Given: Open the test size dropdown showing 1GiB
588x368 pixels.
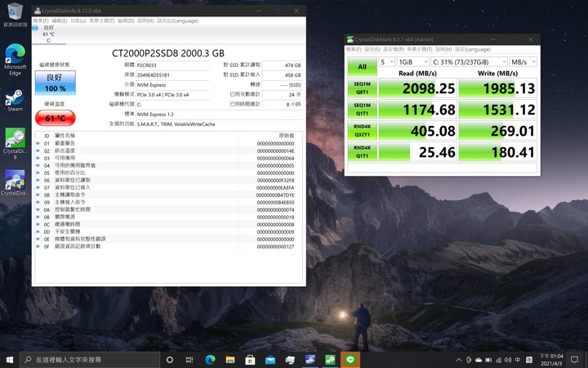Looking at the screenshot, I should coord(413,61).
